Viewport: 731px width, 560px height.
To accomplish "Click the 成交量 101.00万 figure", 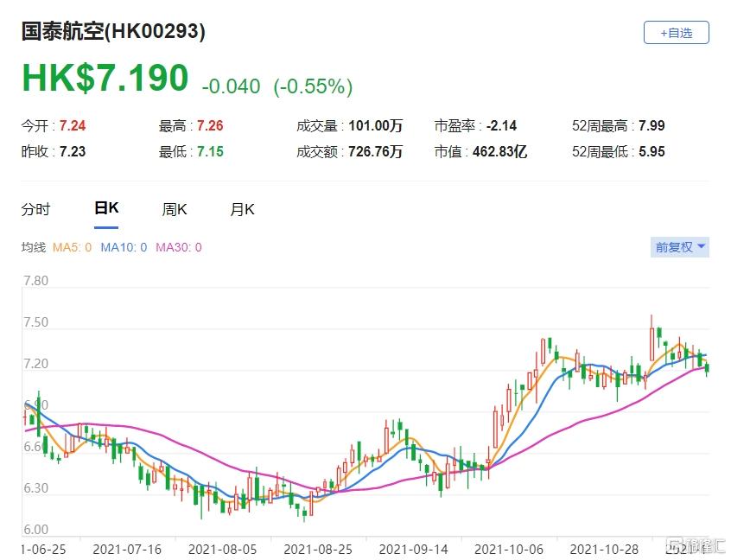I will (376, 126).
